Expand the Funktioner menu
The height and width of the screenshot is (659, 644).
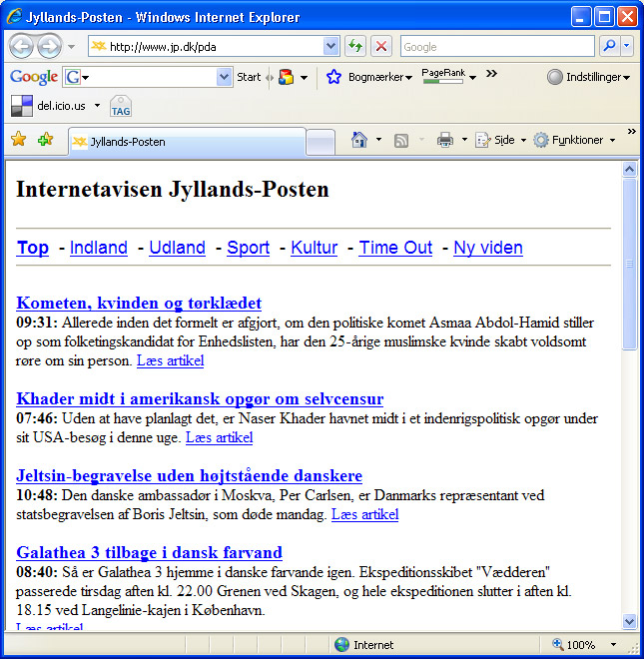575,140
